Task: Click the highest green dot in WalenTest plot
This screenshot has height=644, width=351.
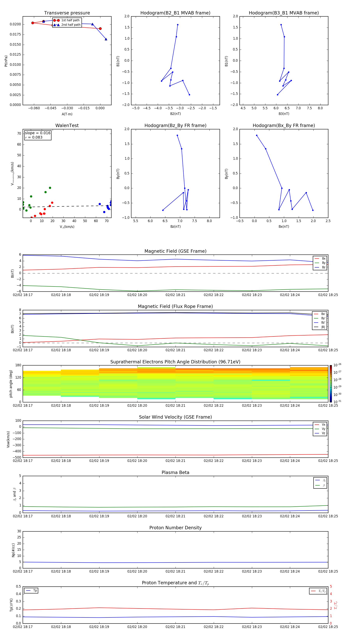Action: tap(50, 188)
